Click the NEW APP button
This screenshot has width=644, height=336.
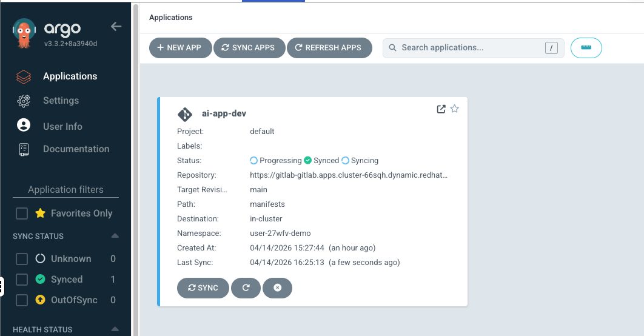click(179, 48)
